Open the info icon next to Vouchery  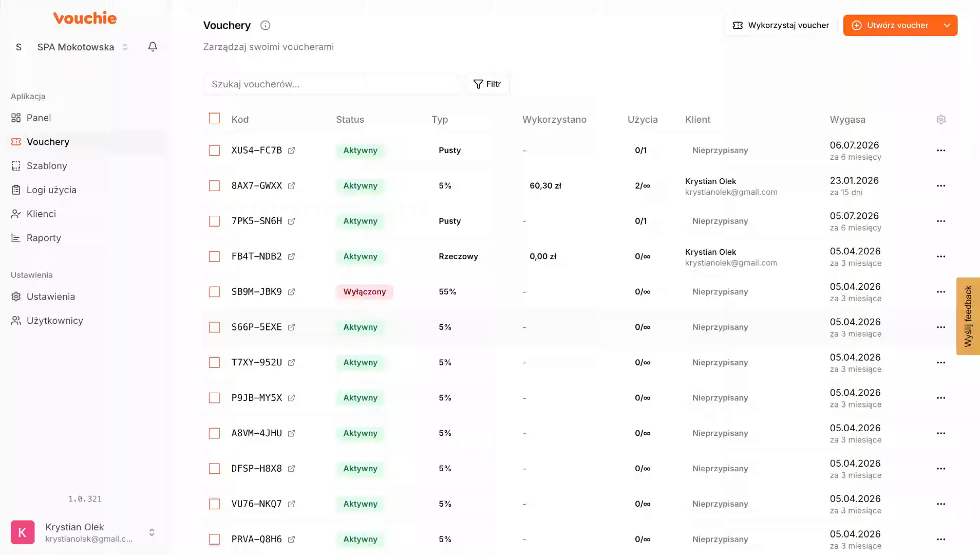click(x=265, y=25)
